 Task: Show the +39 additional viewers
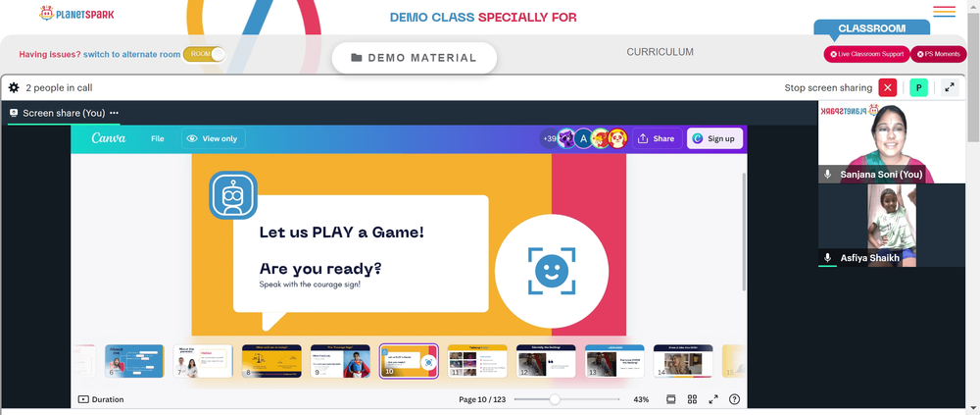(x=550, y=138)
